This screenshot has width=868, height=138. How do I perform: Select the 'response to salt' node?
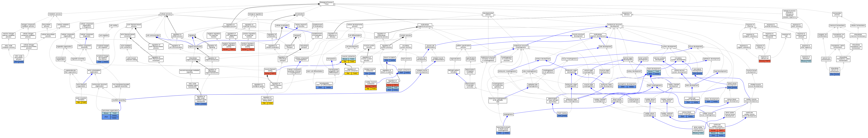point(786,35)
